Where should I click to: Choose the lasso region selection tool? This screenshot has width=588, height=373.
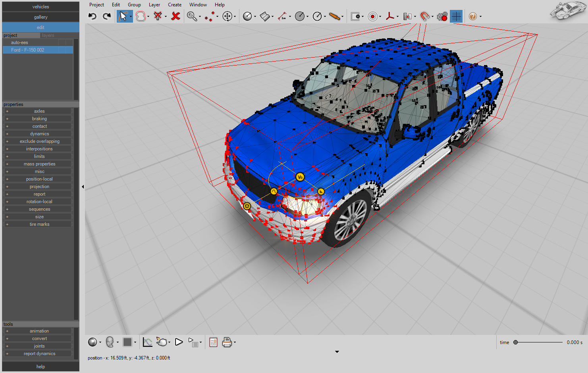point(141,16)
